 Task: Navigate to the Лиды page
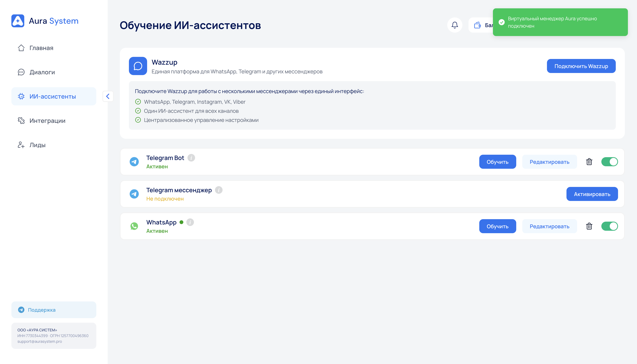(37, 145)
